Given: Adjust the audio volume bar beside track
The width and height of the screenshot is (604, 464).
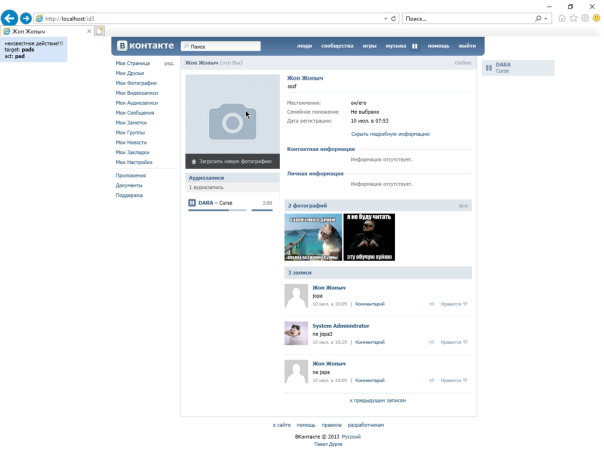Looking at the screenshot, I should (262, 210).
